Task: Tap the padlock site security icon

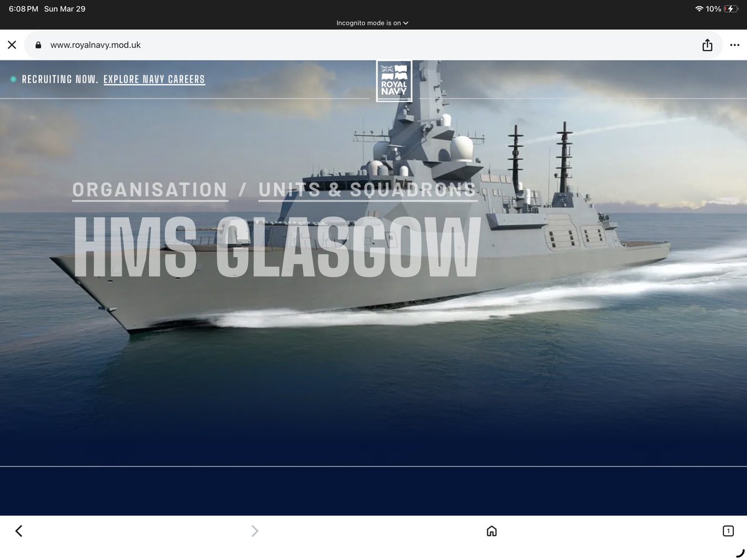Action: pyautogui.click(x=38, y=45)
